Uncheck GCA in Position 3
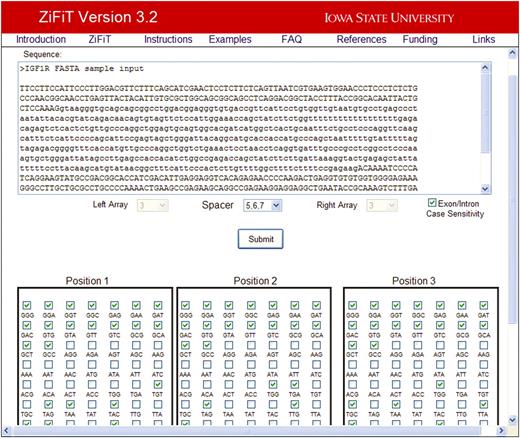520x438 pixels. tap(484, 325)
